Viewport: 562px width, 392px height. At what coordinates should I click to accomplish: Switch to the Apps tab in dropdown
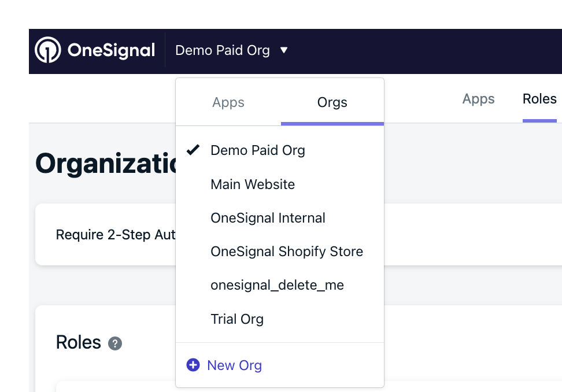(x=228, y=102)
